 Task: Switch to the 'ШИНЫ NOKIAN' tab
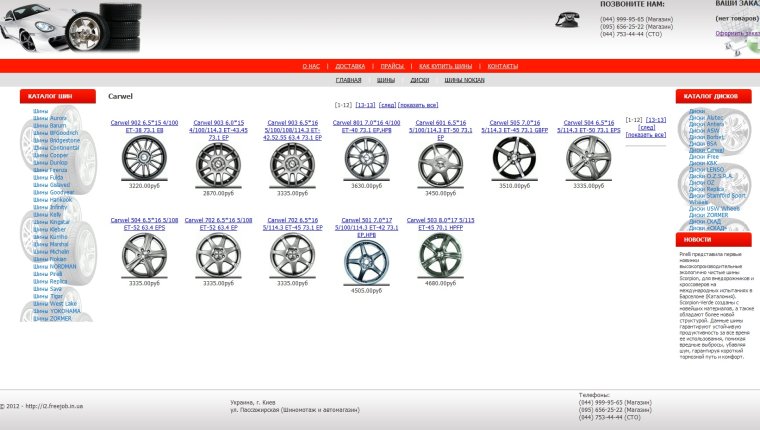464,80
